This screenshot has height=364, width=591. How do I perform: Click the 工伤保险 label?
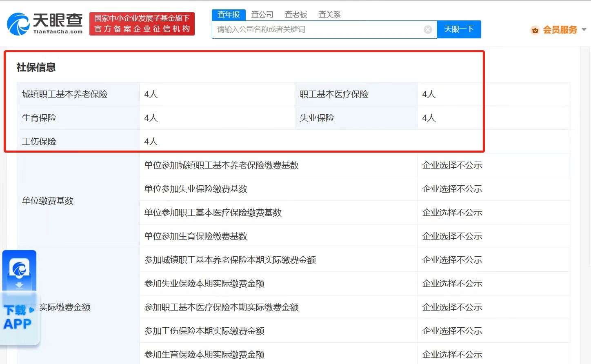39,142
